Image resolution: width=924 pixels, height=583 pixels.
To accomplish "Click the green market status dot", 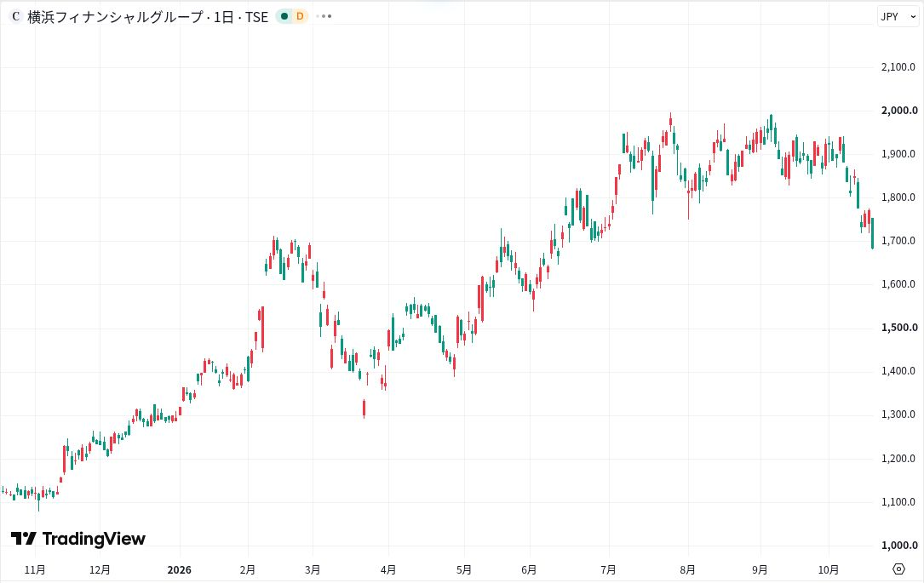I will (284, 16).
